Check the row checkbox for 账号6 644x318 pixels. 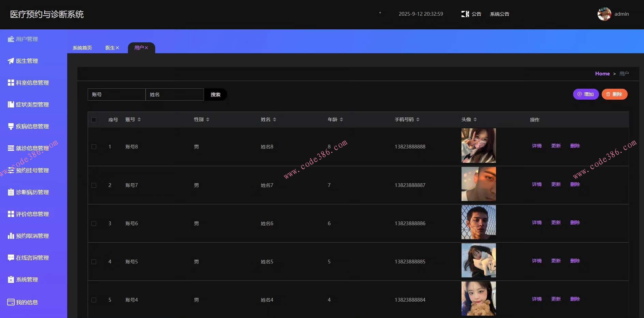click(x=94, y=223)
